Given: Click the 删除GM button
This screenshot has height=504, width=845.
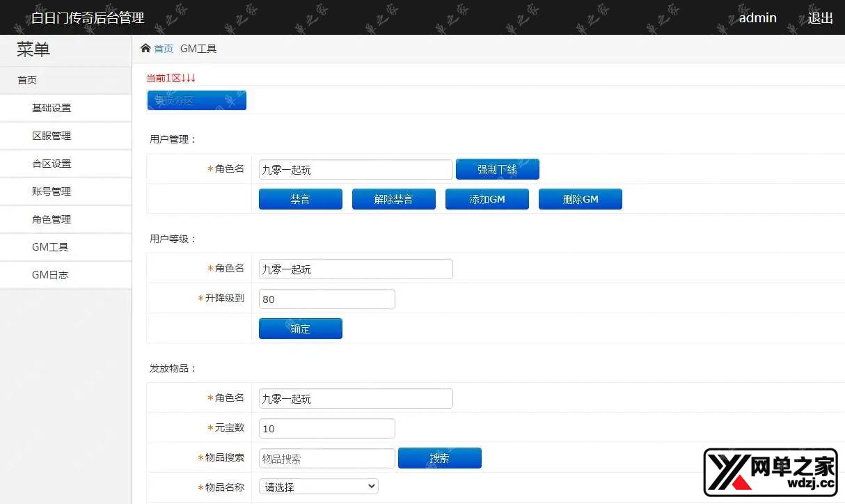Looking at the screenshot, I should (580, 198).
